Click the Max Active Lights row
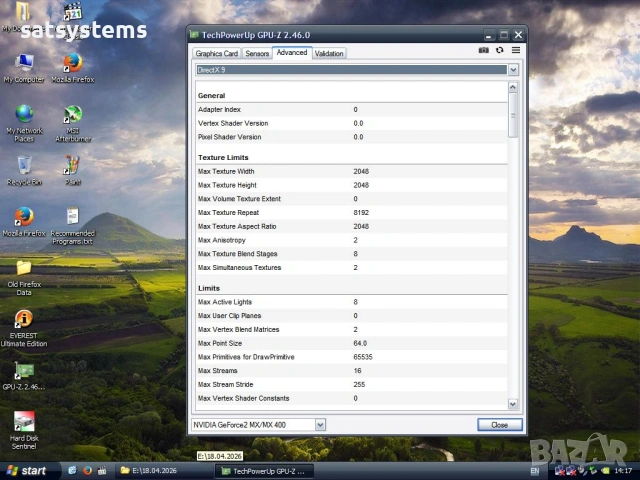The width and height of the screenshot is (640, 480). [x=351, y=302]
